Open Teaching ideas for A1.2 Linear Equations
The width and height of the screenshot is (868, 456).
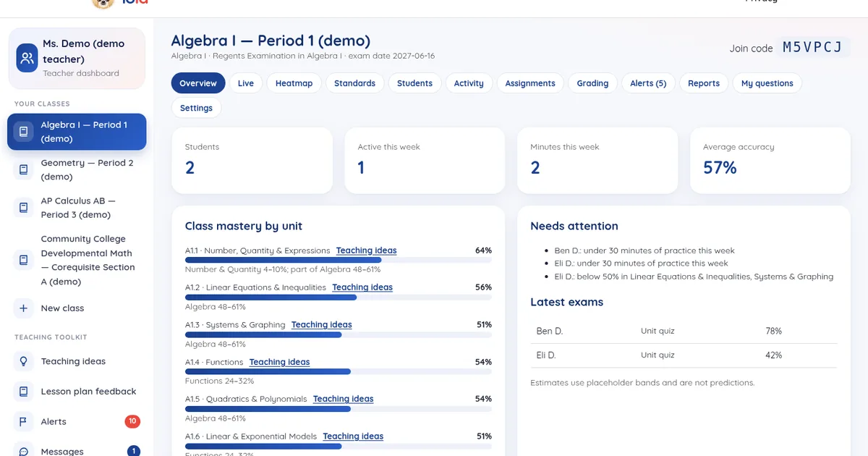[x=362, y=287]
